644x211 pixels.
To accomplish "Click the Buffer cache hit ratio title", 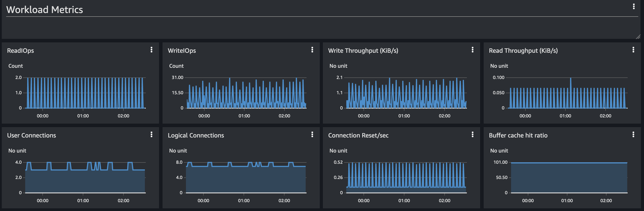I will (518, 135).
